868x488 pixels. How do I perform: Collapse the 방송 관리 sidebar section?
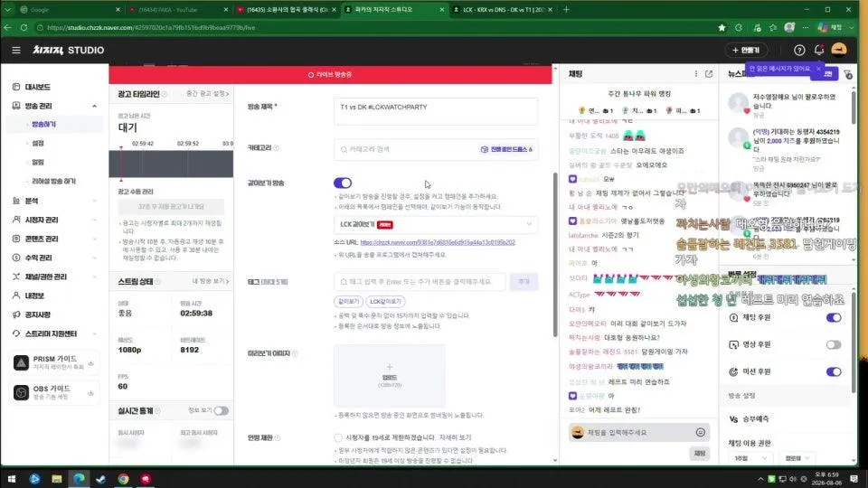click(x=95, y=106)
